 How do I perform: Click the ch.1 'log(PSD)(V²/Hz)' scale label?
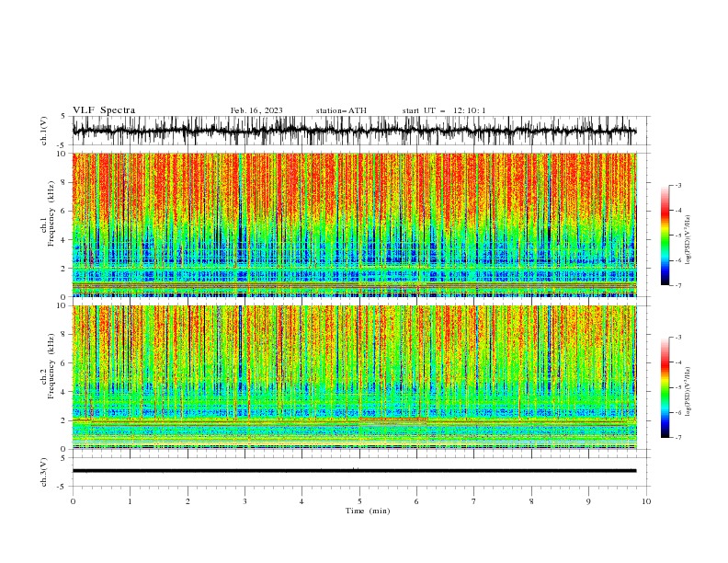pos(688,240)
